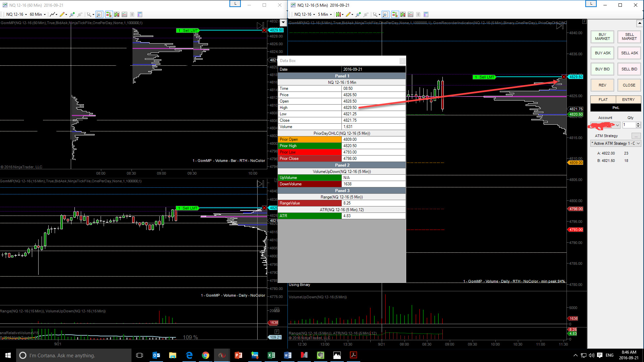Viewport: 644px width, 362px height.
Task: Decrease order quantity with down spinner
Action: click(638, 127)
